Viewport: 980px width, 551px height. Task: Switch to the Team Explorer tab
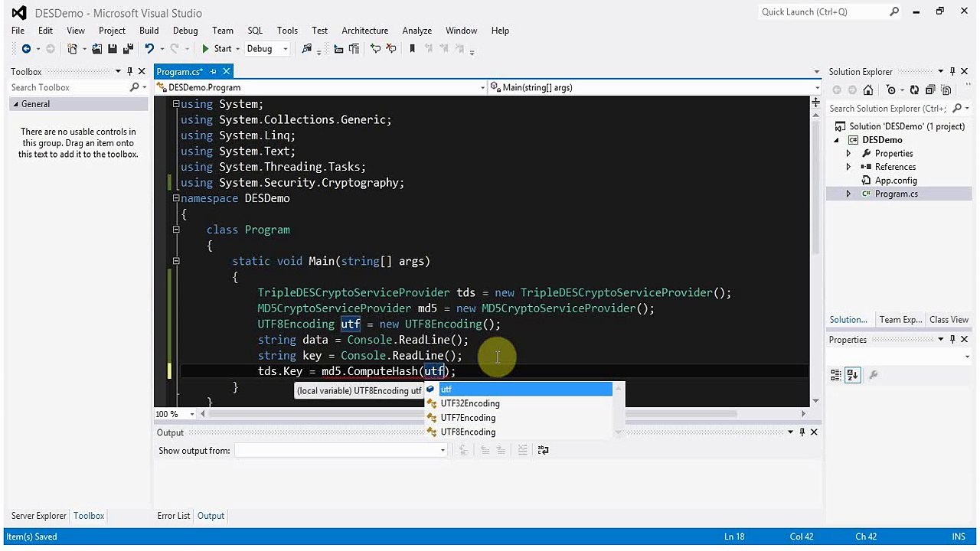click(x=900, y=320)
